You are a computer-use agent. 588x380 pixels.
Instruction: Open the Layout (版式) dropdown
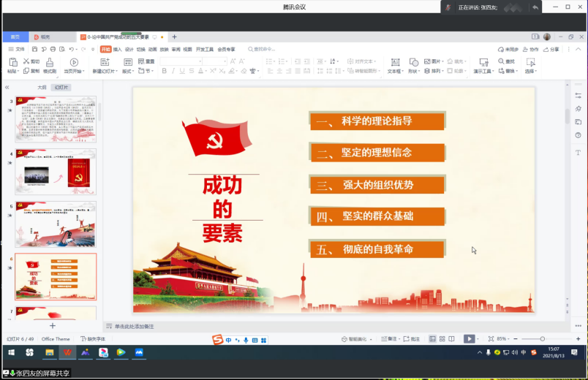pos(128,72)
